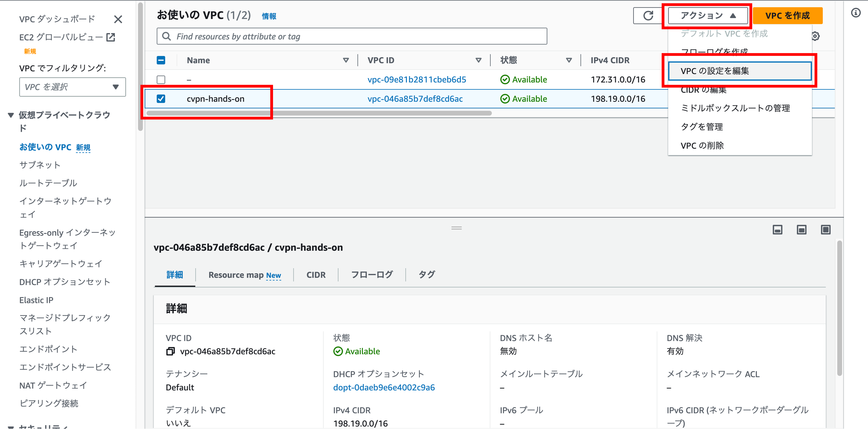Image resolution: width=868 pixels, height=429 pixels.
Task: Focus the Find resources search field
Action: click(352, 36)
